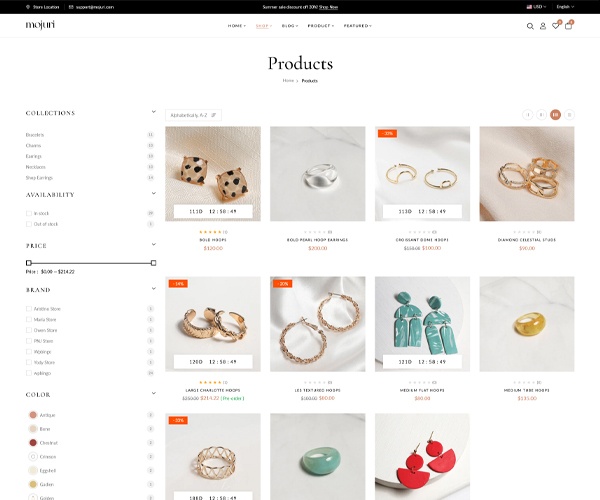Open the Shop menu item
Viewport: 600px width, 500px height.
264,26
